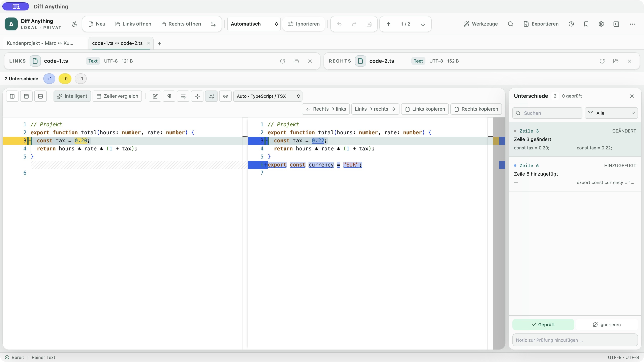Screen dimensions: 644x362
Task: Select side-by-side view layout
Action: pos(12,96)
